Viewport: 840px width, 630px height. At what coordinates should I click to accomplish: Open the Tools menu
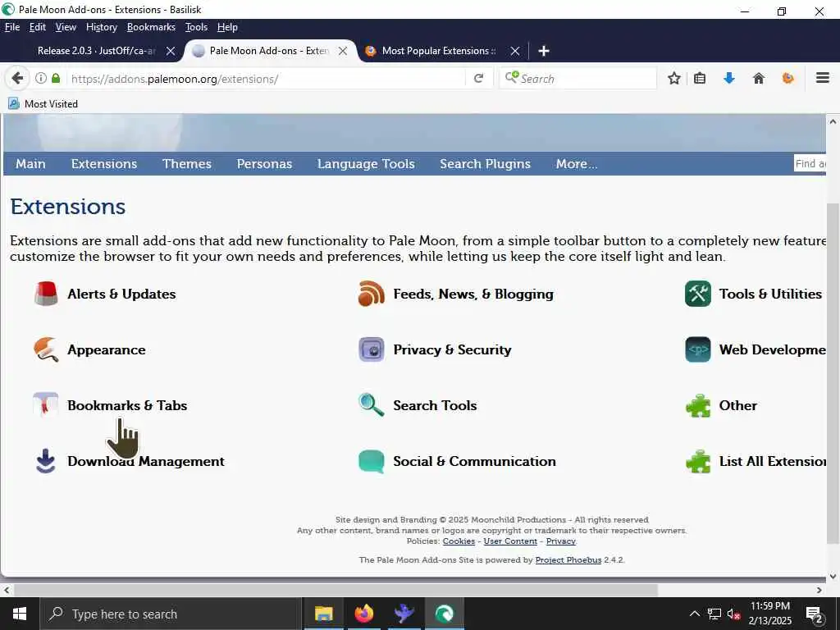[x=196, y=27]
